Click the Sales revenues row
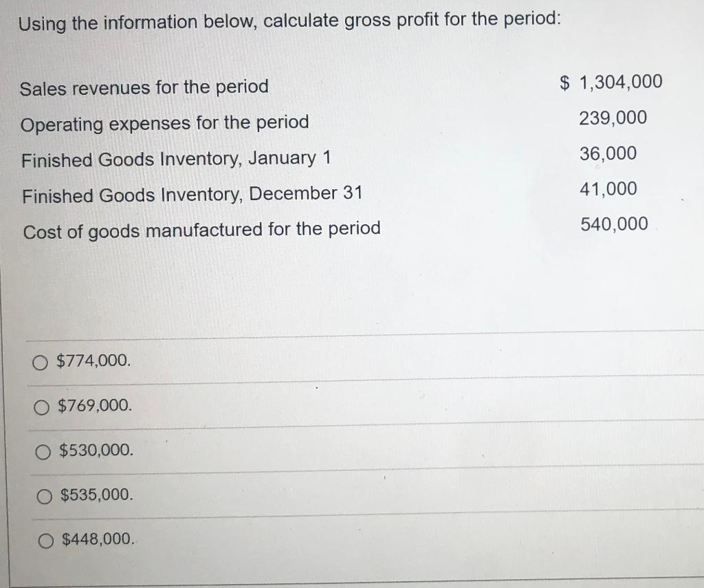 tap(144, 87)
